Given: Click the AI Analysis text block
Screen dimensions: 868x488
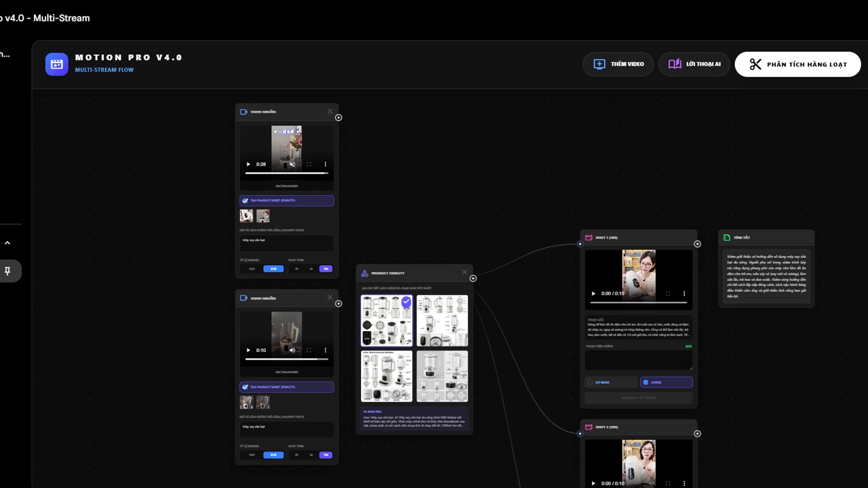Looking at the screenshot, I should [415, 419].
